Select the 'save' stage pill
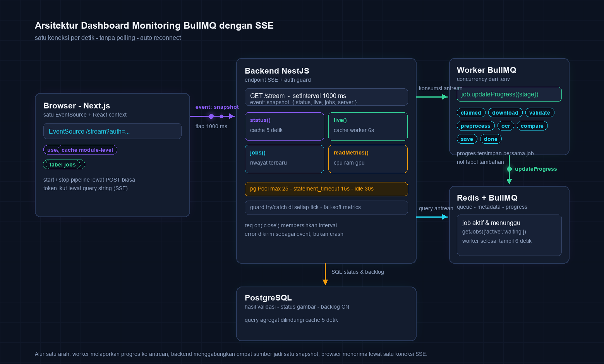 [467, 139]
